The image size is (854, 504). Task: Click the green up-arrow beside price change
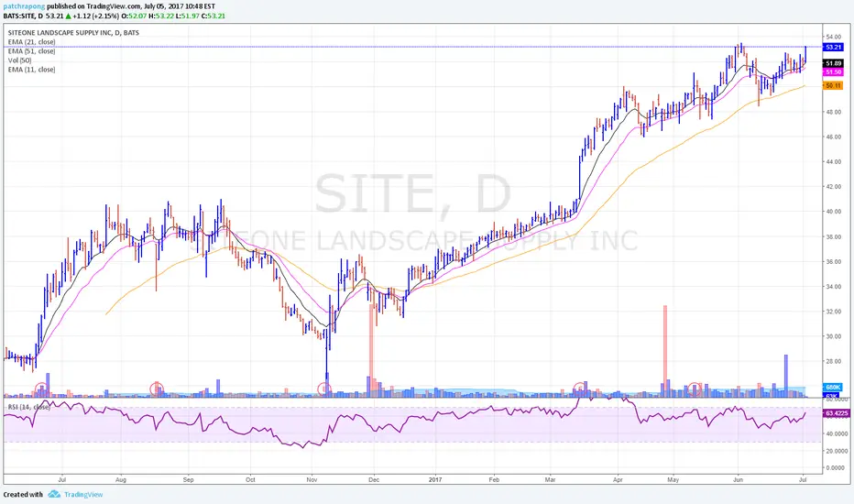click(x=69, y=16)
